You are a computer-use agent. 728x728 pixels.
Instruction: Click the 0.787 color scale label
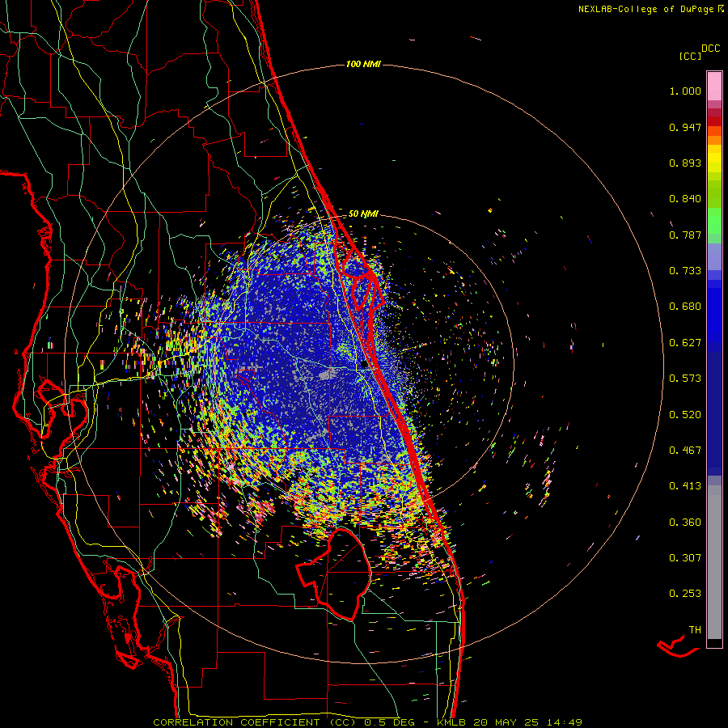[685, 235]
